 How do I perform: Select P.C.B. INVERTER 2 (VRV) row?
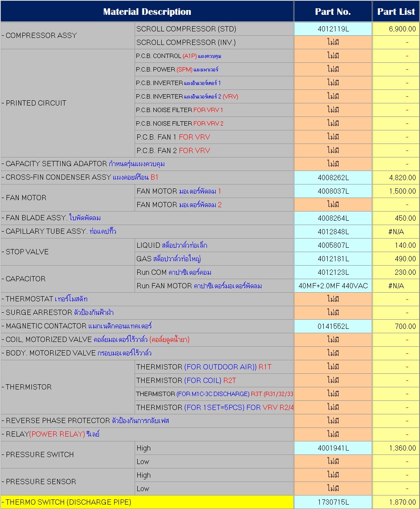point(214,97)
